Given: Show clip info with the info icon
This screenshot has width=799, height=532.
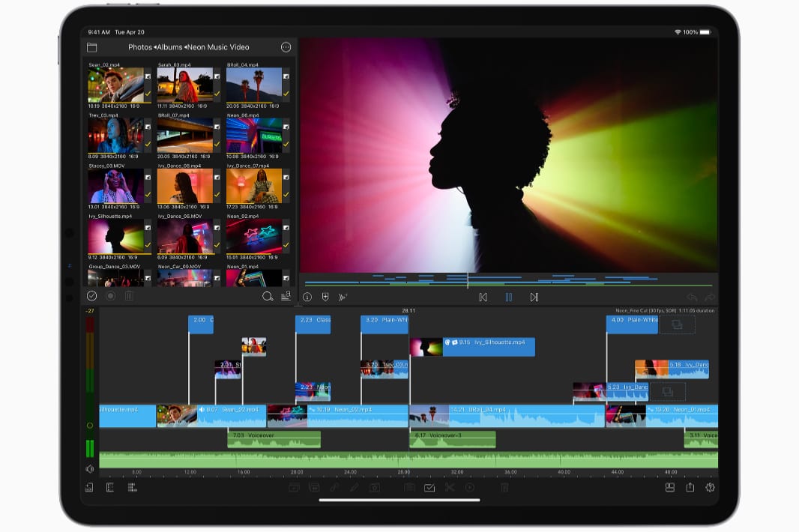Looking at the screenshot, I should (307, 297).
